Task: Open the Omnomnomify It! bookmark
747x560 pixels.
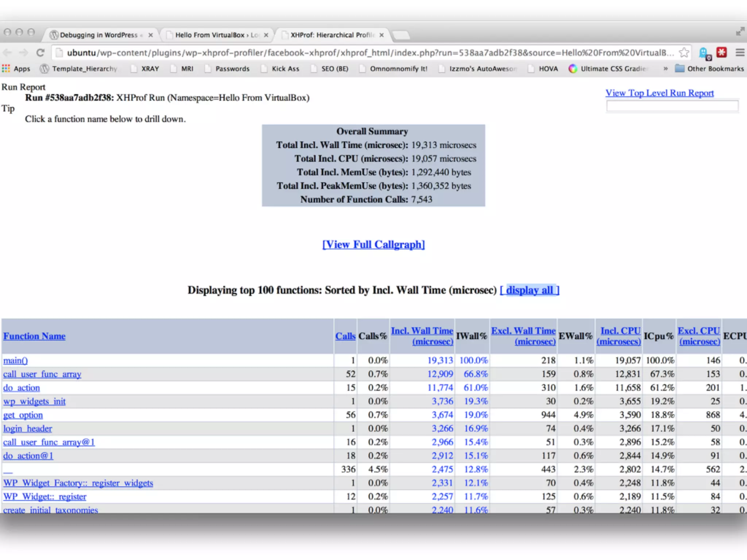Action: [393, 69]
